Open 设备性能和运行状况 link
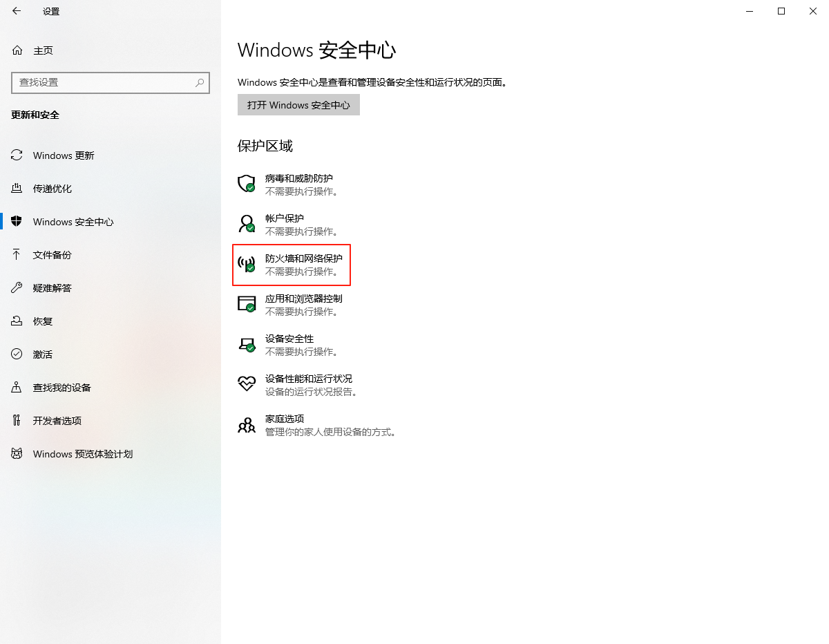829x644 pixels. click(x=309, y=379)
